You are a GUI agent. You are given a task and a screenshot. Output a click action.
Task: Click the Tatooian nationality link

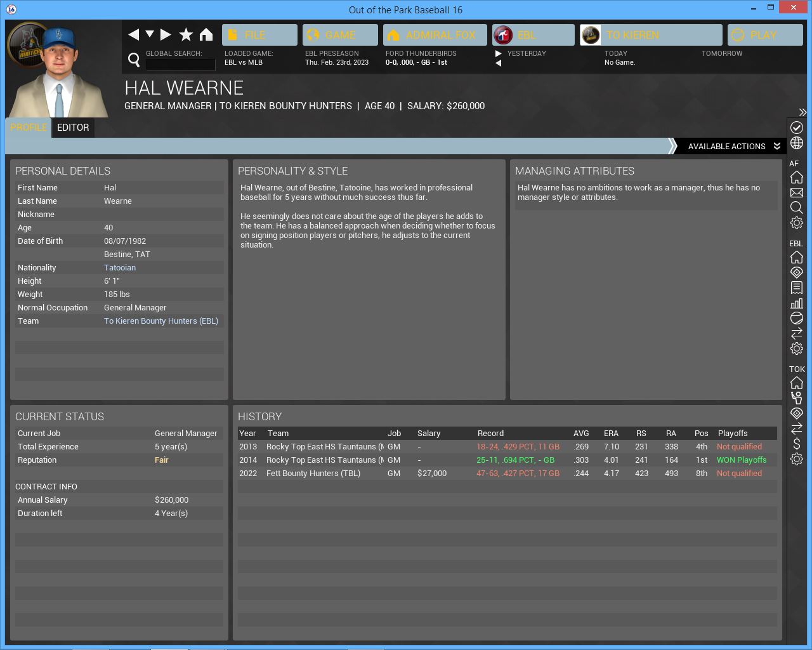tap(120, 268)
